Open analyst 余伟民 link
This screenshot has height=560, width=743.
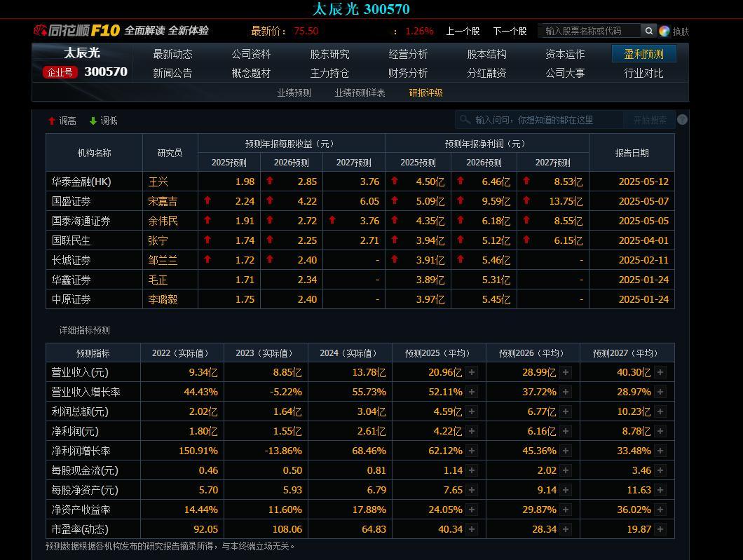click(x=163, y=221)
